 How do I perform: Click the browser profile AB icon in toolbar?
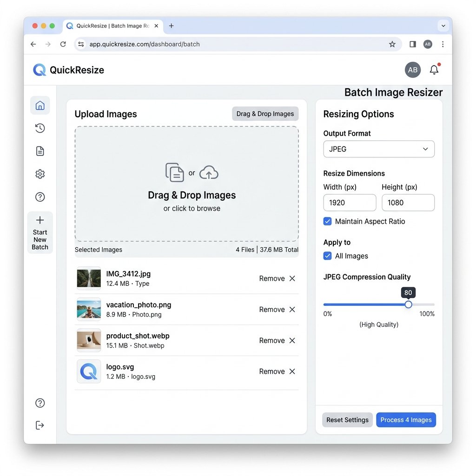tap(428, 44)
